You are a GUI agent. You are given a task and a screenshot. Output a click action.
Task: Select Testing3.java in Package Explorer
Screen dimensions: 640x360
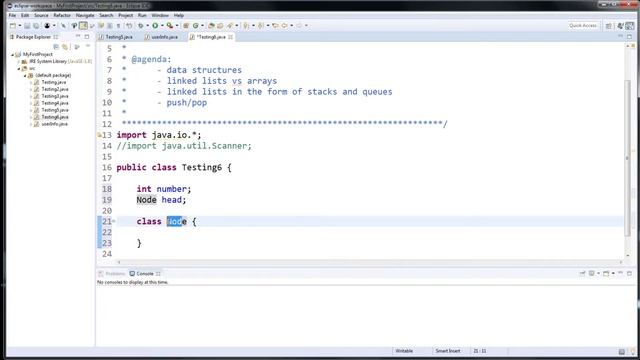click(x=55, y=96)
